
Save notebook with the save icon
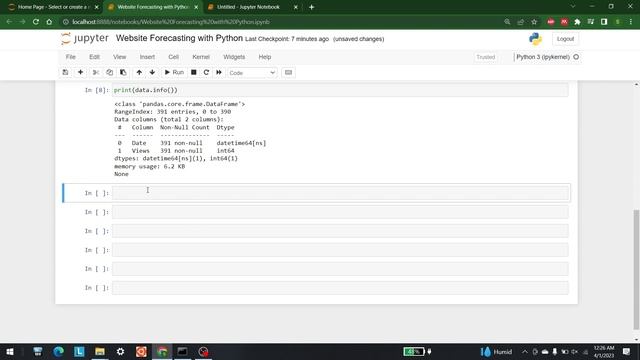tap(65, 72)
